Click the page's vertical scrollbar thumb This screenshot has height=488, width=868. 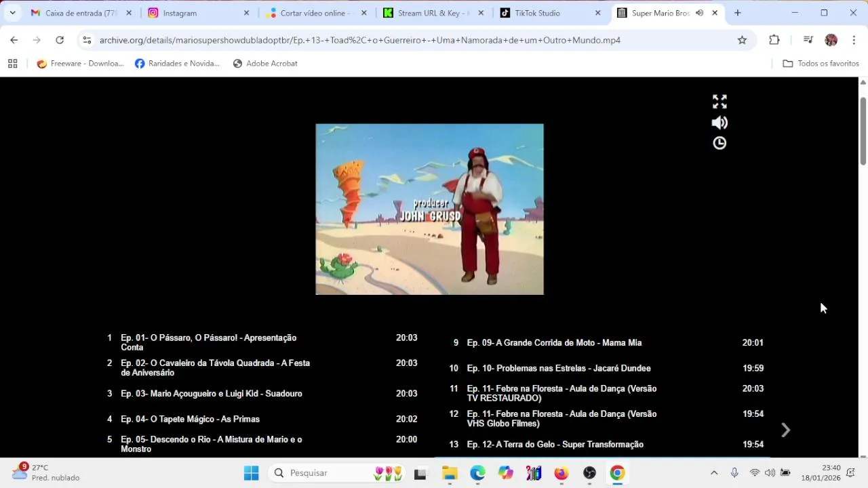coord(863,131)
